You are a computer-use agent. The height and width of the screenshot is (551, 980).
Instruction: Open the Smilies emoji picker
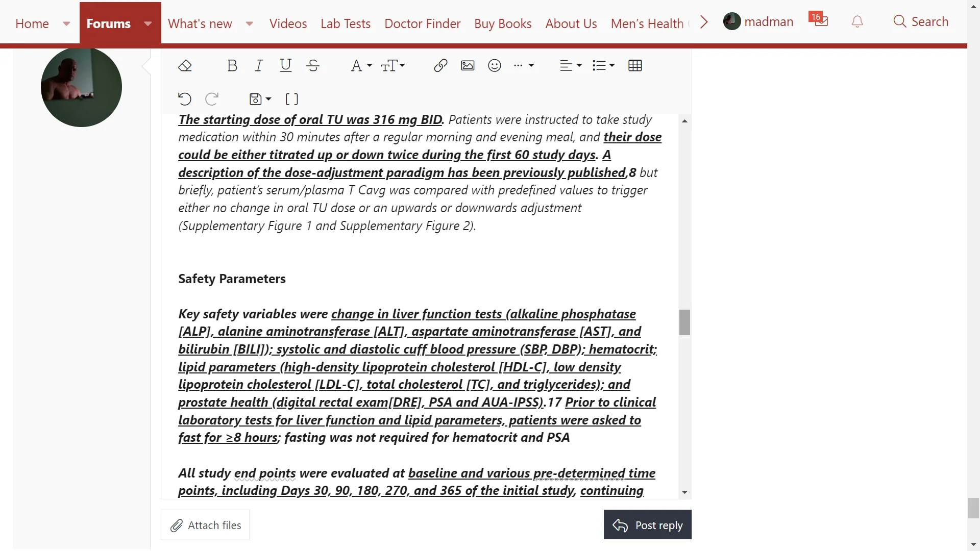click(x=495, y=66)
